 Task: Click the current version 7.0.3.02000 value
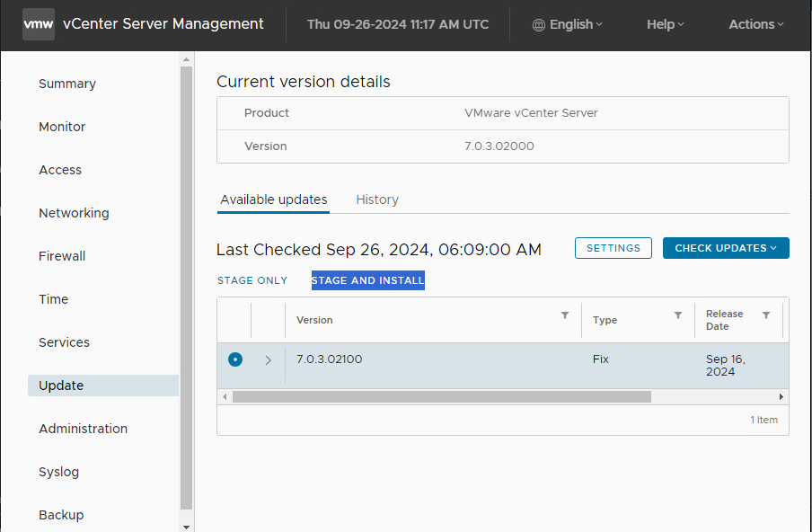coord(499,146)
